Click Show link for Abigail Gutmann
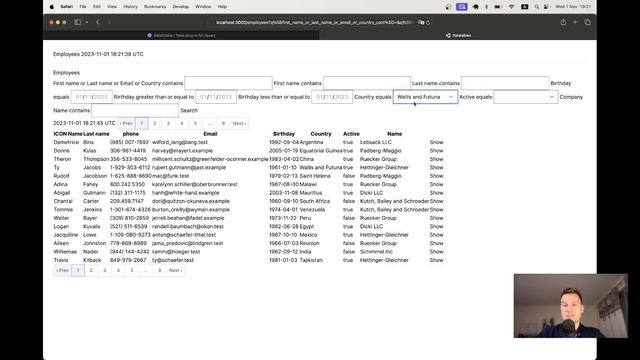The image size is (640, 360). 436,193
